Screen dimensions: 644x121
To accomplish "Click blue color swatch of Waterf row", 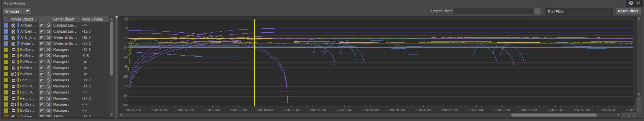I will [6, 44].
